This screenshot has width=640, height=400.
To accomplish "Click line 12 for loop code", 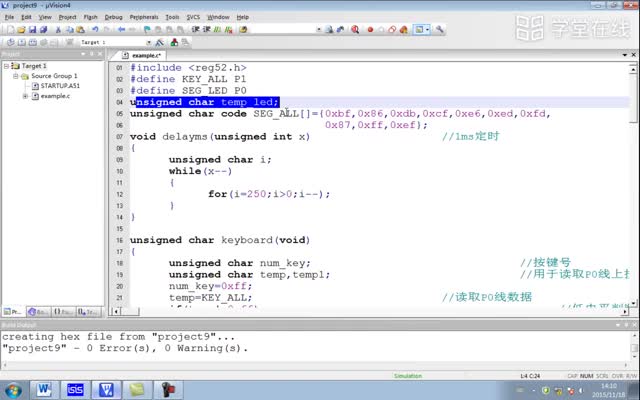I will point(269,194).
